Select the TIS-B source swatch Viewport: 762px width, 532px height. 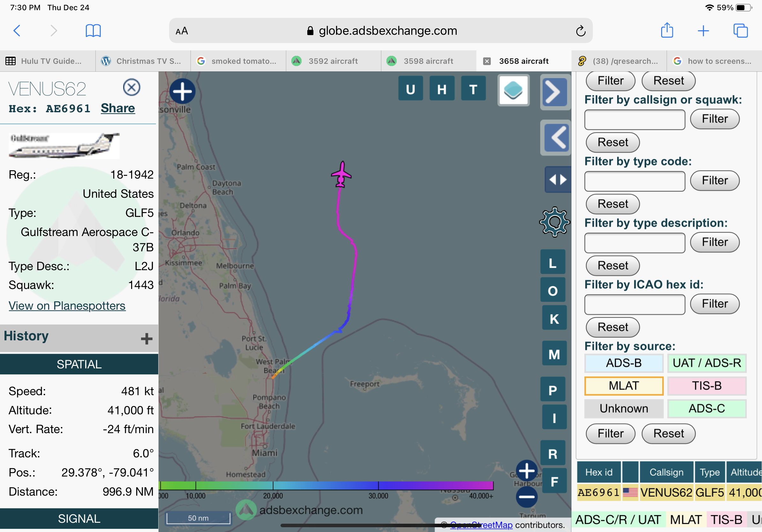point(706,386)
